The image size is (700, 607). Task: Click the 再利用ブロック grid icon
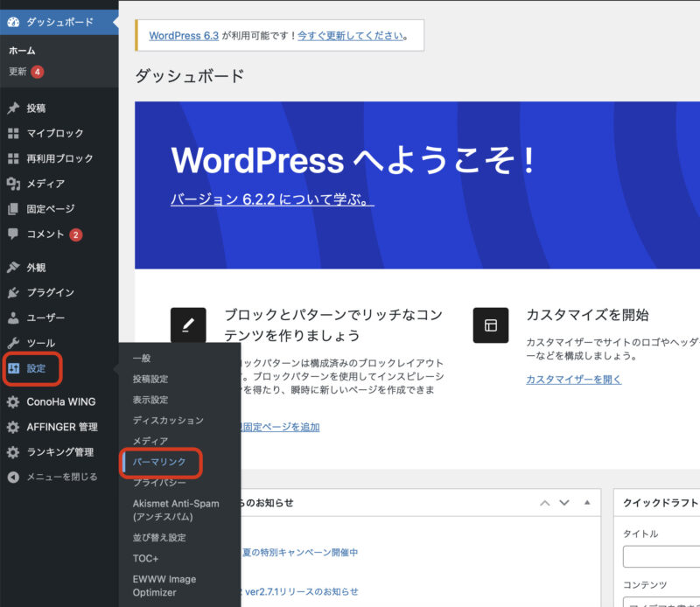[13, 158]
